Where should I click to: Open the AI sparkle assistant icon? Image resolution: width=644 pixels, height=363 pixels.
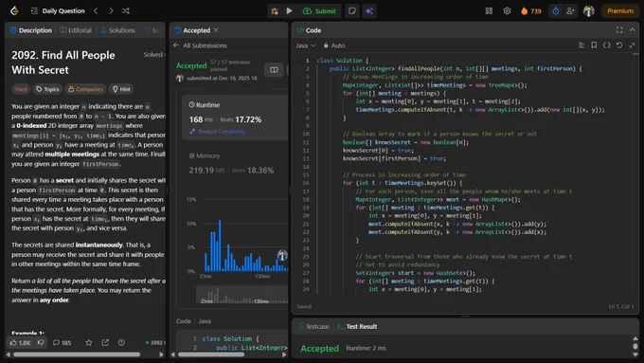click(x=369, y=11)
